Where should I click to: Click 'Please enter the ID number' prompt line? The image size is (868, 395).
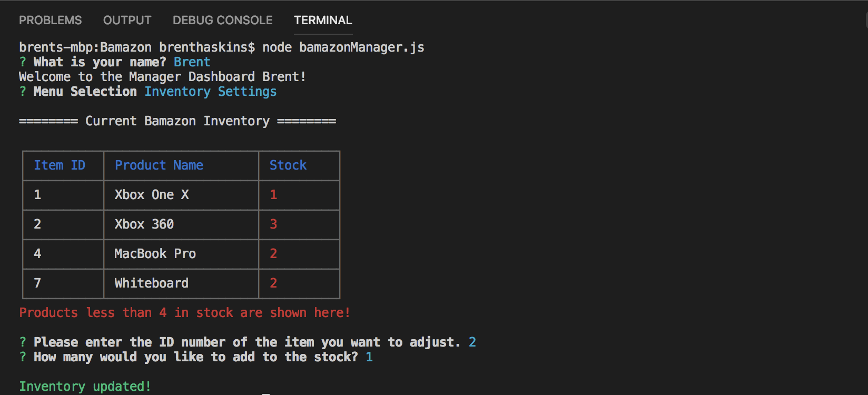pyautogui.click(x=248, y=342)
